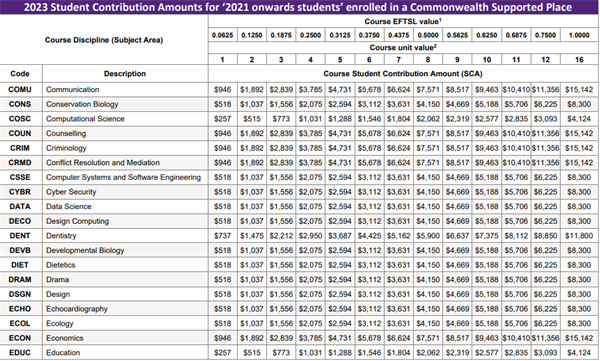Select the CYBR code cell
This screenshot has height=361, width=600.
[20, 192]
